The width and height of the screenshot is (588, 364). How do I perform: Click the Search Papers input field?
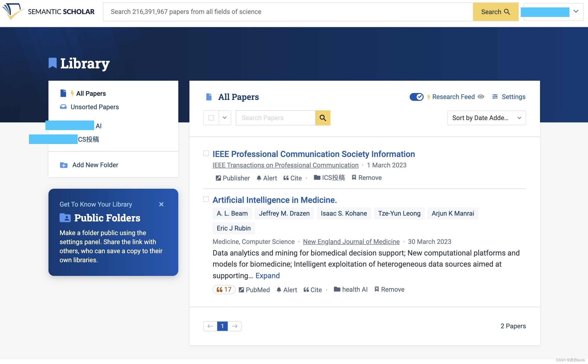click(x=275, y=118)
